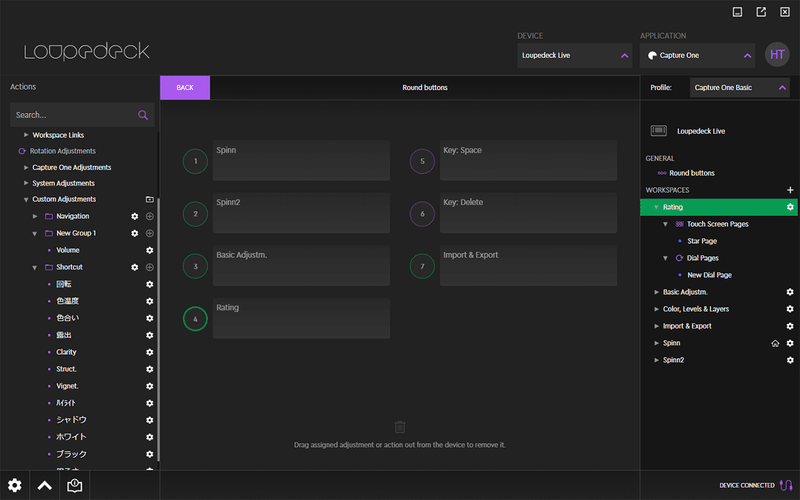Click the Rating slot of button 4
This screenshot has height=500, width=800.
(301, 318)
